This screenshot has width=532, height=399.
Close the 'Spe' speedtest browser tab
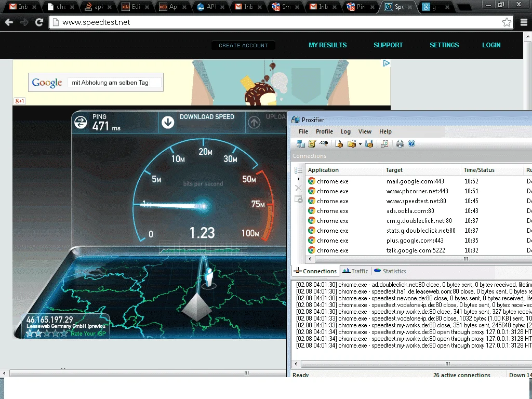[x=409, y=7]
